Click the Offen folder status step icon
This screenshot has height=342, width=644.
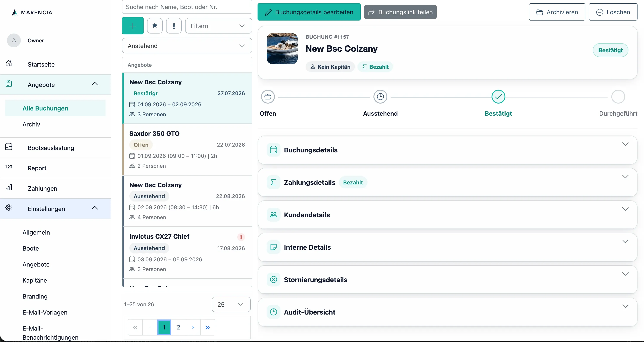click(268, 97)
